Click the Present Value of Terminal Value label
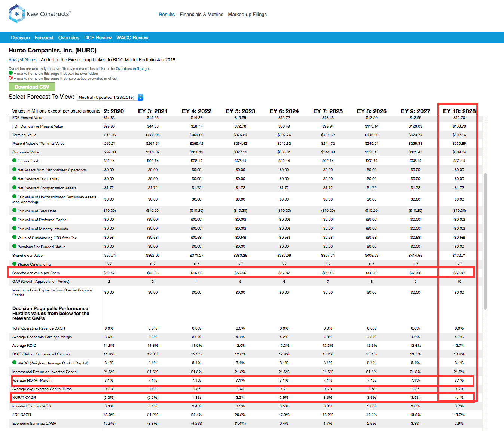Screen dimensions: 504x431 pos(39,143)
